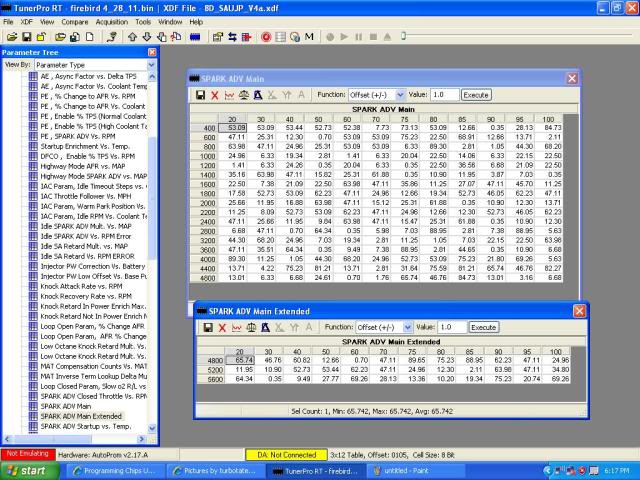Image resolution: width=640 pixels, height=480 pixels.
Task: Click balance scale icon in SPARK ADV Main
Action: tap(244, 95)
